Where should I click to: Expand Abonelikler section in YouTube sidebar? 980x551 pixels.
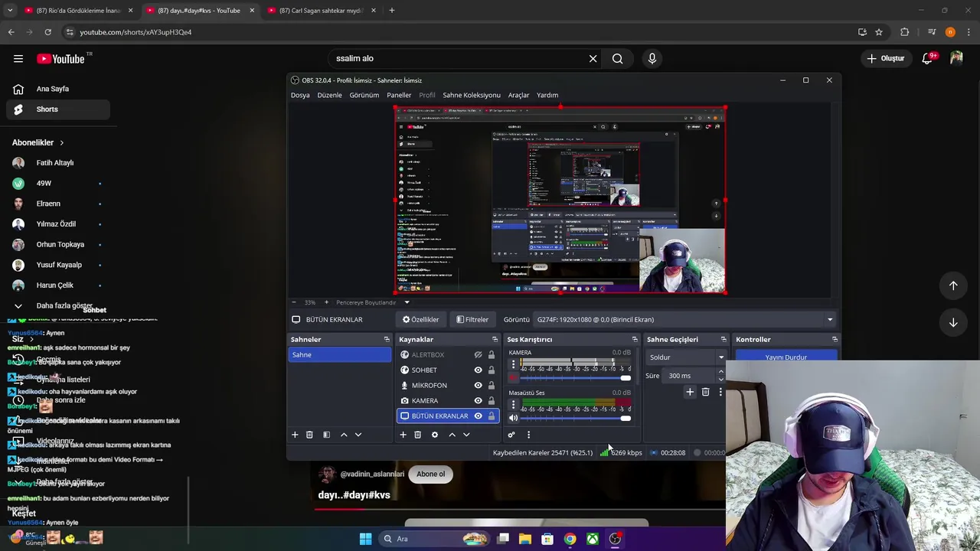click(x=38, y=142)
